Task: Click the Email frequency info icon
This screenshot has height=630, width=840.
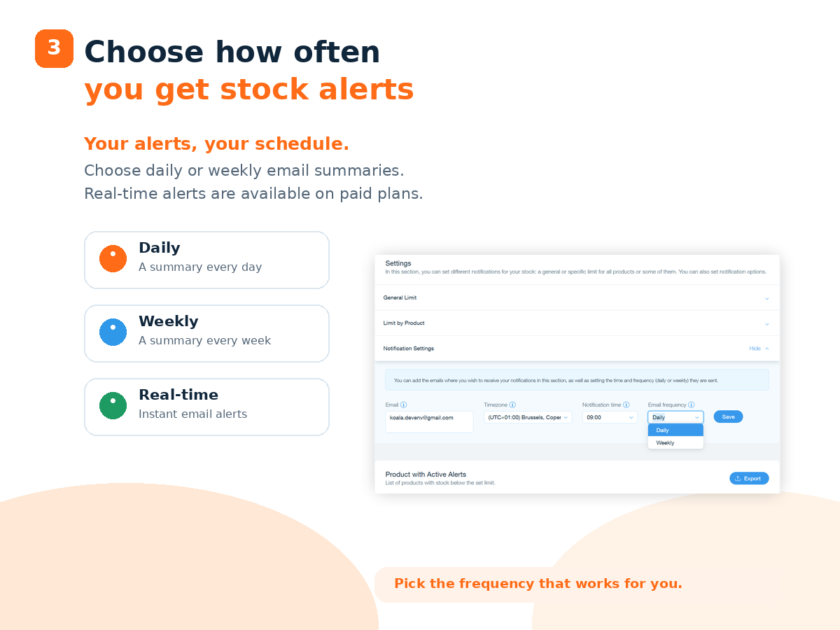Action: [691, 405]
